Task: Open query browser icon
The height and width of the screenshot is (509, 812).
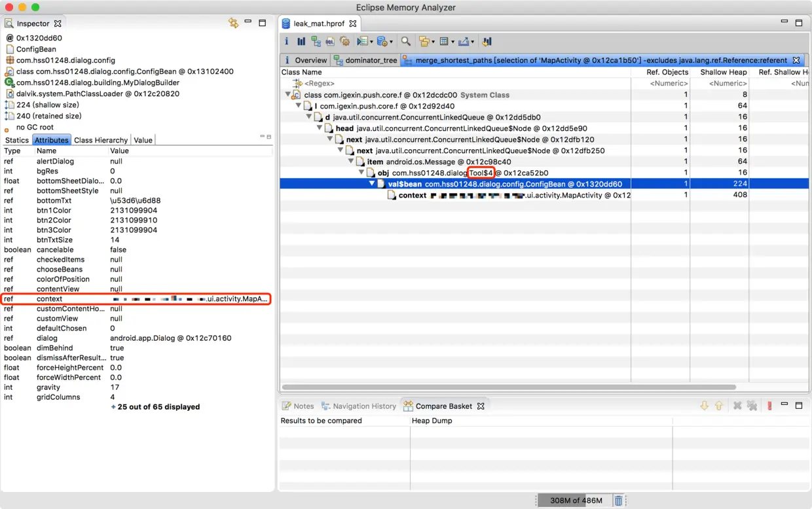Action: pos(382,41)
